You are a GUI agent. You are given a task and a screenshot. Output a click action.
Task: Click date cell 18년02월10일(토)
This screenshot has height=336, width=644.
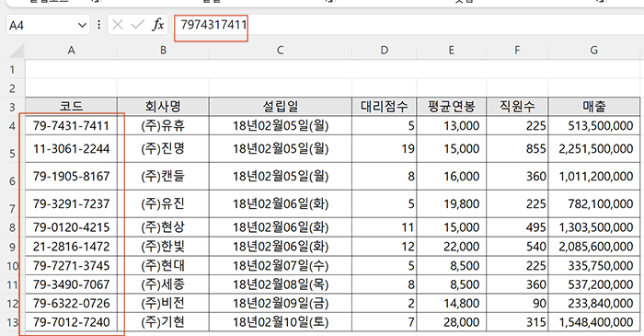point(280,322)
